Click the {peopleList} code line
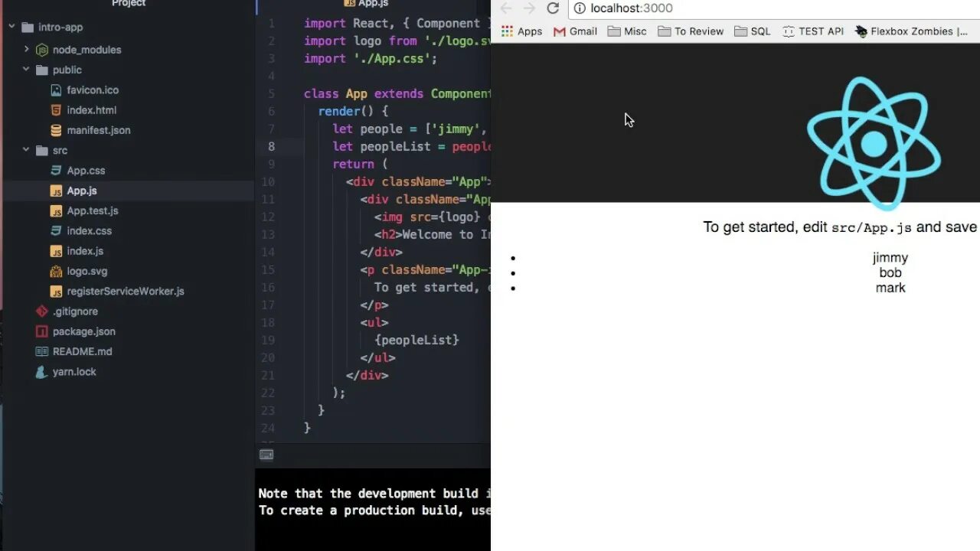The width and height of the screenshot is (980, 551). coord(416,340)
